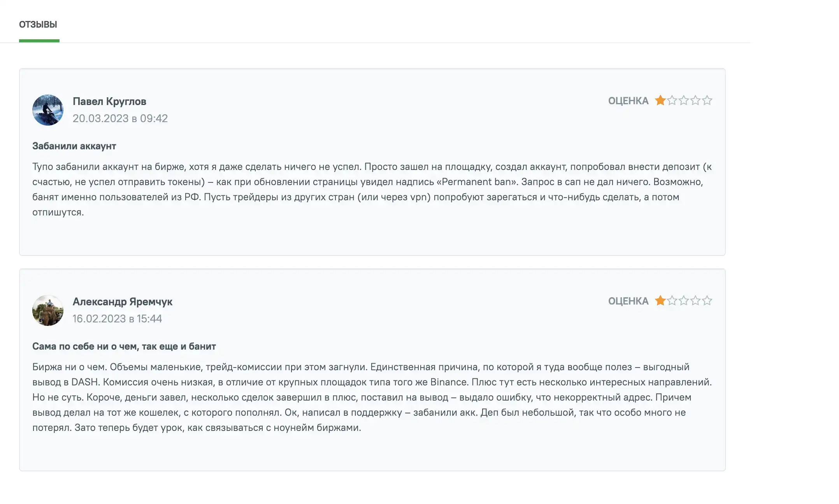This screenshot has height=504, width=839.
Task: Click the date 16.02.2023 в 15:44
Action: point(117,318)
